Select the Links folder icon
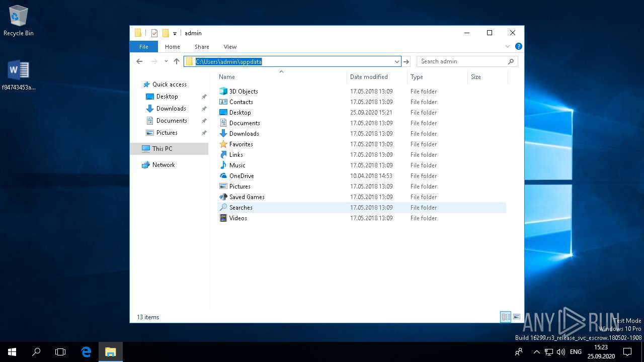The image size is (644, 362). pyautogui.click(x=223, y=155)
